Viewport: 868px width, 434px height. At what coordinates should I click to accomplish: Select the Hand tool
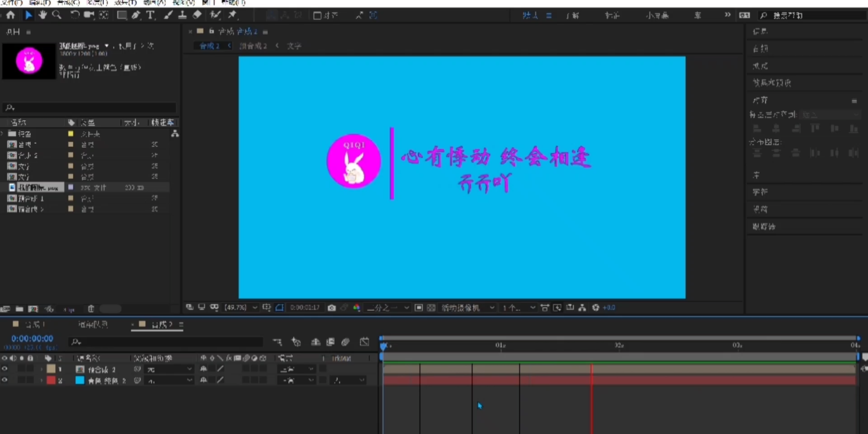42,15
